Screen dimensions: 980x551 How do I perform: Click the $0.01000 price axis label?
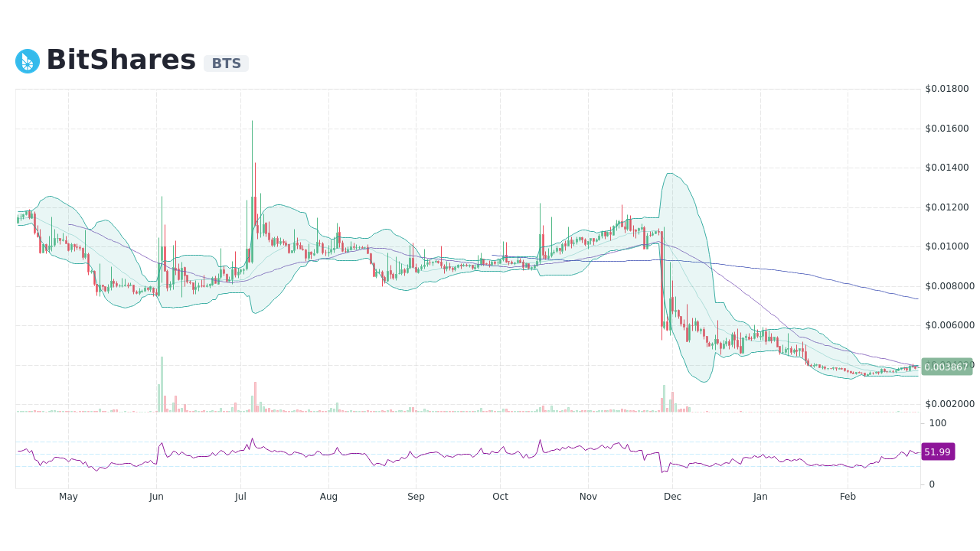click(x=947, y=246)
